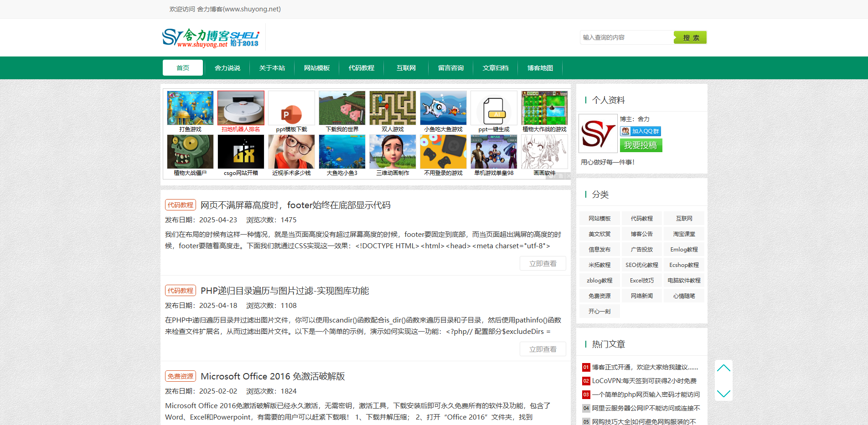Switch to the 首页 tab
868x425 pixels.
182,67
